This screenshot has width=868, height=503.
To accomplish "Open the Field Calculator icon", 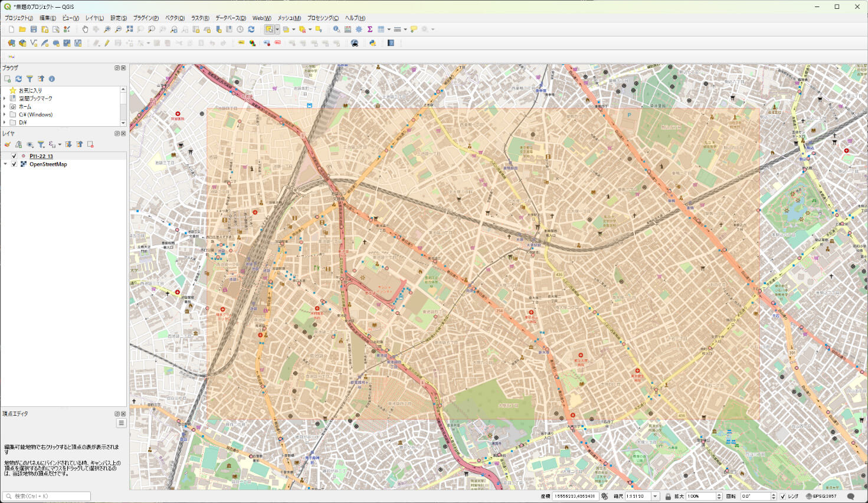I will [348, 29].
